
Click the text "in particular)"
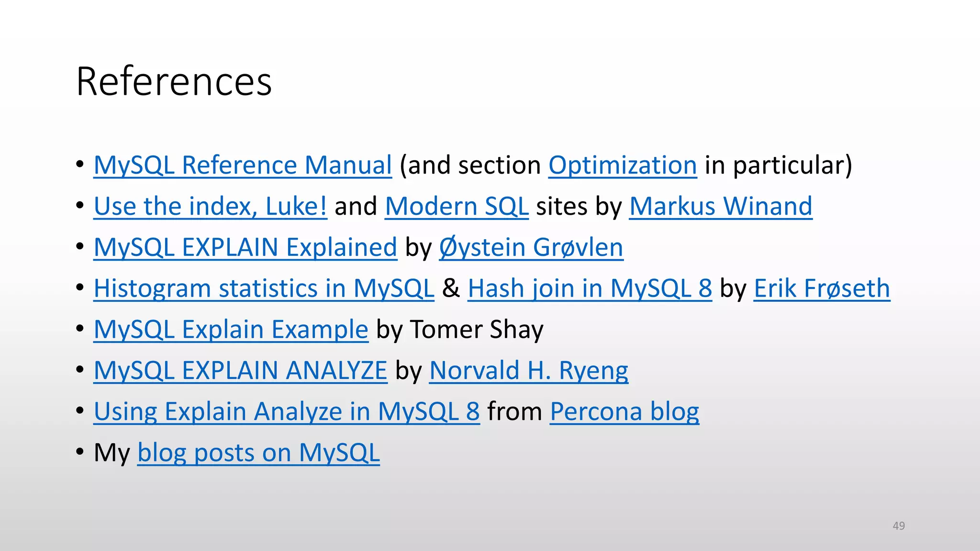click(x=779, y=165)
